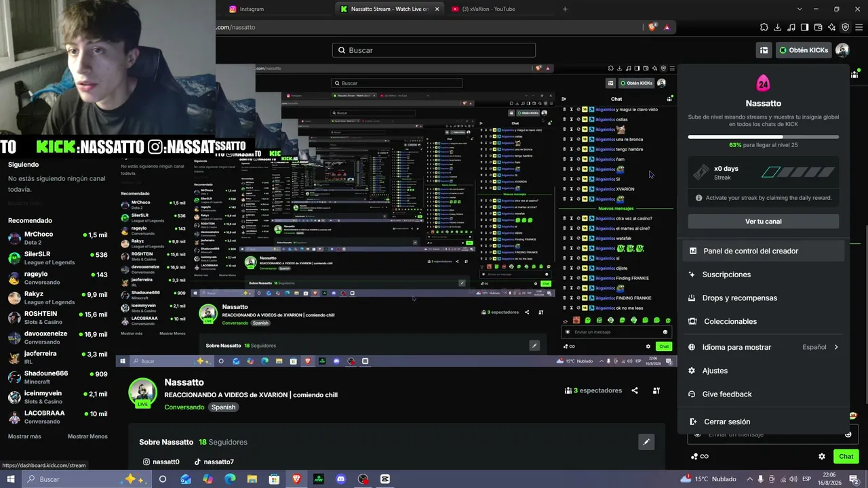This screenshot has width=868, height=488.
Task: Open MrChoco channel in Recomendado list
Action: click(58, 239)
